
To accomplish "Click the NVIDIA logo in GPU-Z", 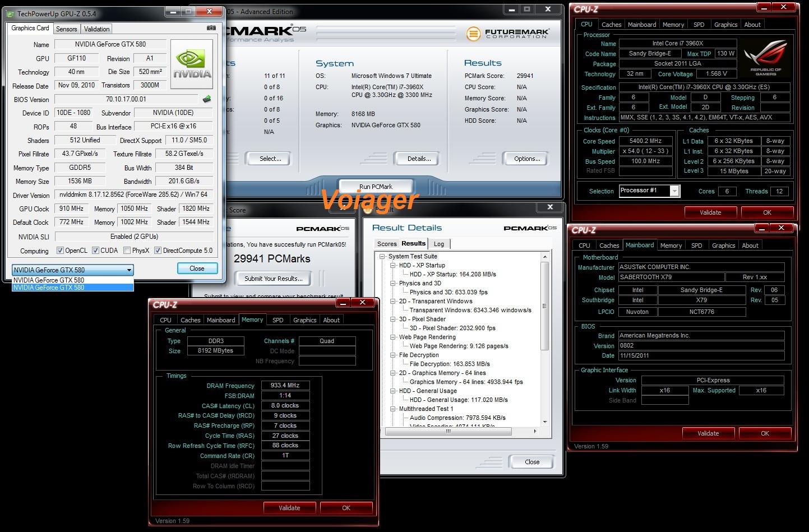I will point(192,64).
